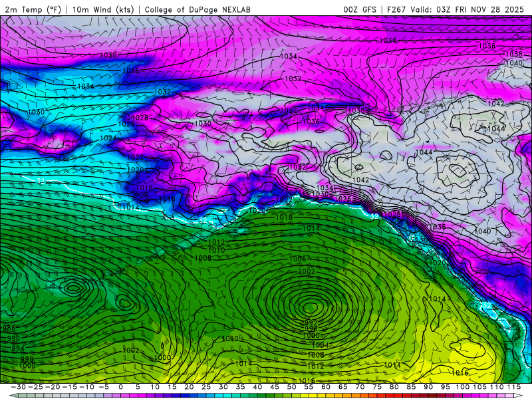The height and width of the screenshot is (399, 532).
Task: Click the 25 value on temperature scale
Action: click(206, 387)
